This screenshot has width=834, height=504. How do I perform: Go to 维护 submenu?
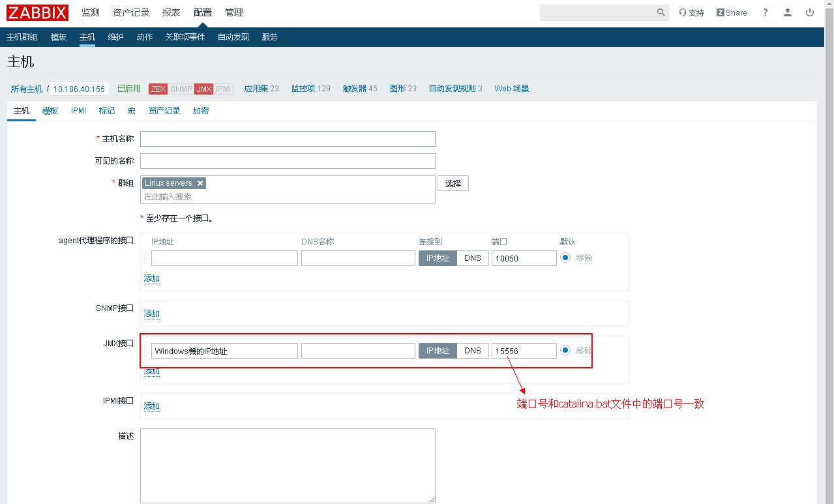pos(116,37)
